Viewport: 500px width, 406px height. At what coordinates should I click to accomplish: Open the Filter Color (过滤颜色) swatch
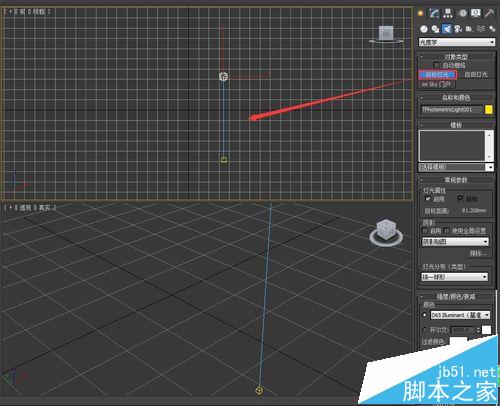pos(458,342)
